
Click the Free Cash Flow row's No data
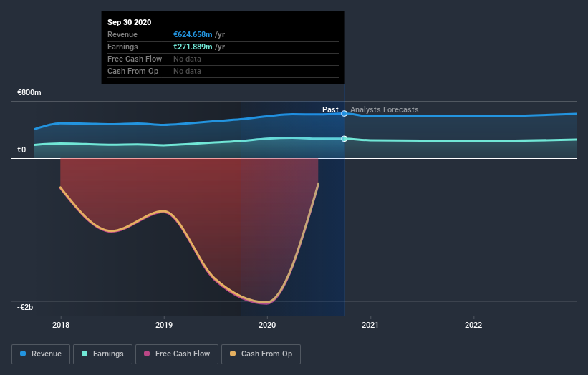point(187,59)
